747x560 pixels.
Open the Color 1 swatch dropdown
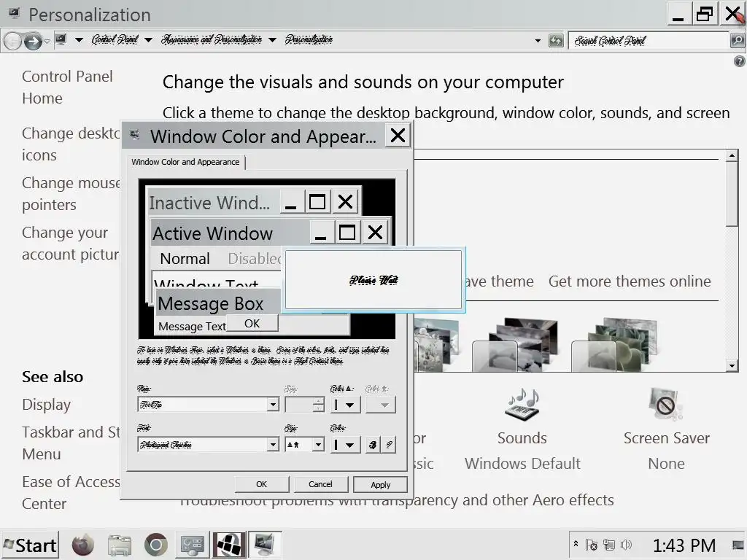coord(345,405)
